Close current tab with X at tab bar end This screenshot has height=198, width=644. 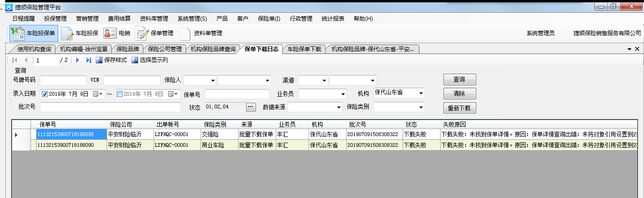637,49
